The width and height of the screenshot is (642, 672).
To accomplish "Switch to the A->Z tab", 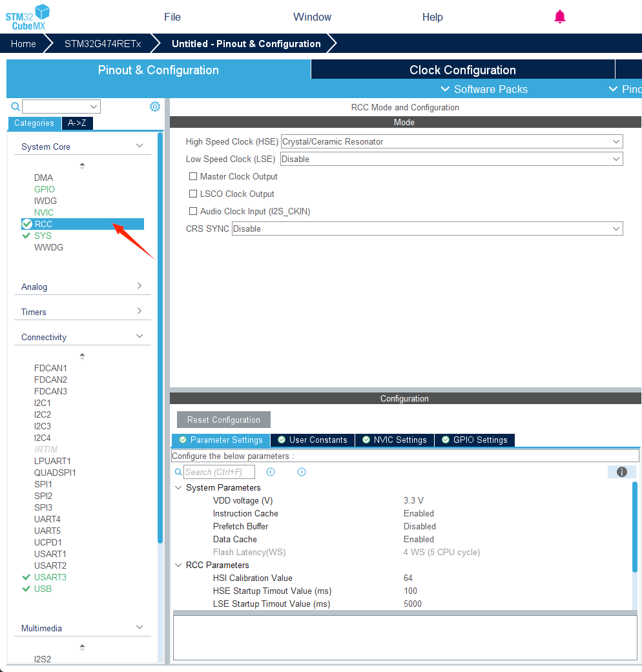I will 78,123.
